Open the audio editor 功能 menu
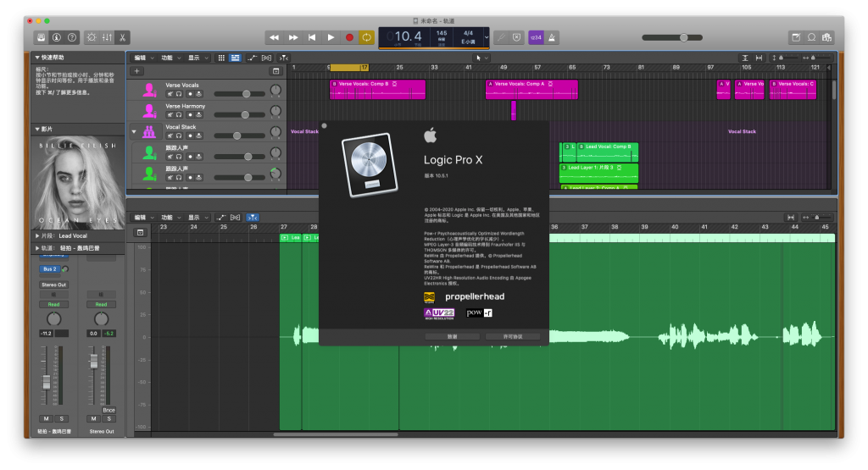This screenshot has width=868, height=470. [170, 218]
